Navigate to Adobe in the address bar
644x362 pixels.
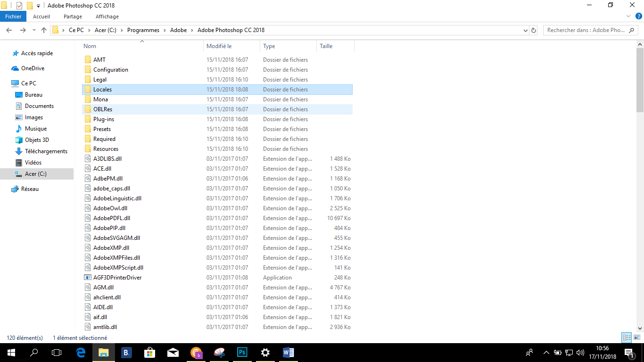[179, 30]
